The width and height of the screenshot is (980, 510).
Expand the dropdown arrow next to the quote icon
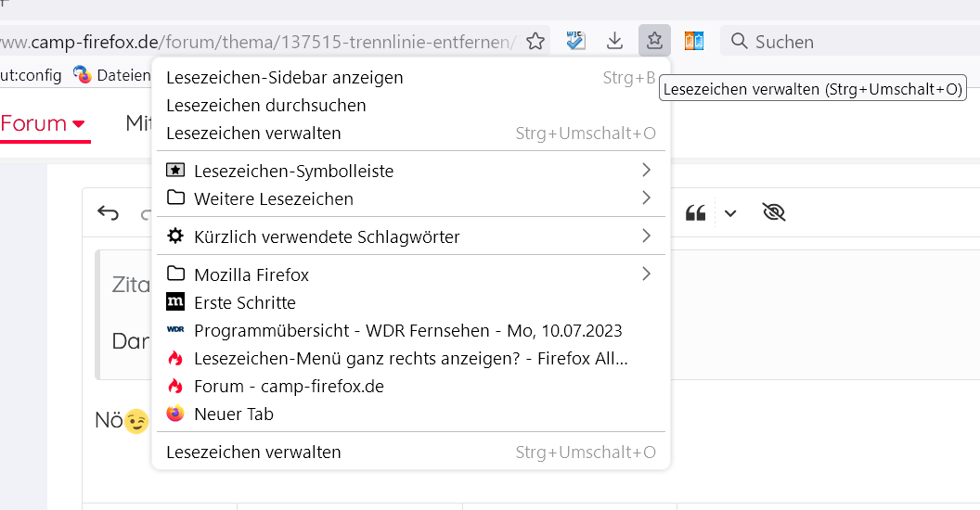(x=730, y=213)
